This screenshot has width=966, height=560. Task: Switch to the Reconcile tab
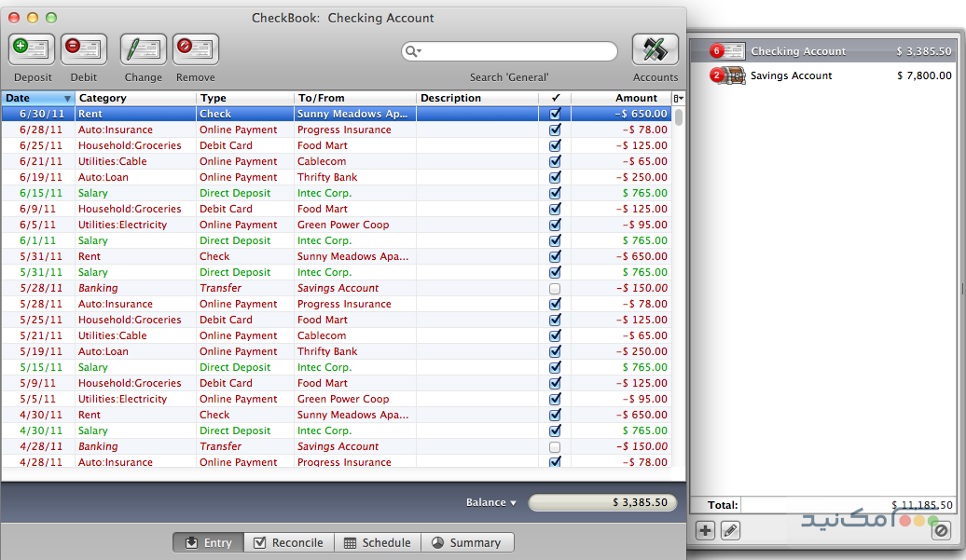[x=288, y=542]
